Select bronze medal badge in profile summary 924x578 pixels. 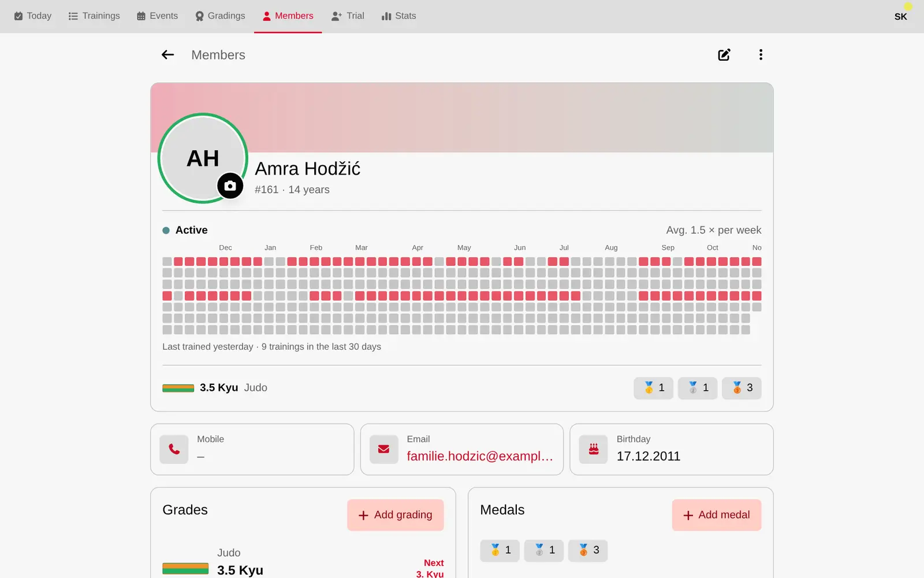pyautogui.click(x=742, y=388)
